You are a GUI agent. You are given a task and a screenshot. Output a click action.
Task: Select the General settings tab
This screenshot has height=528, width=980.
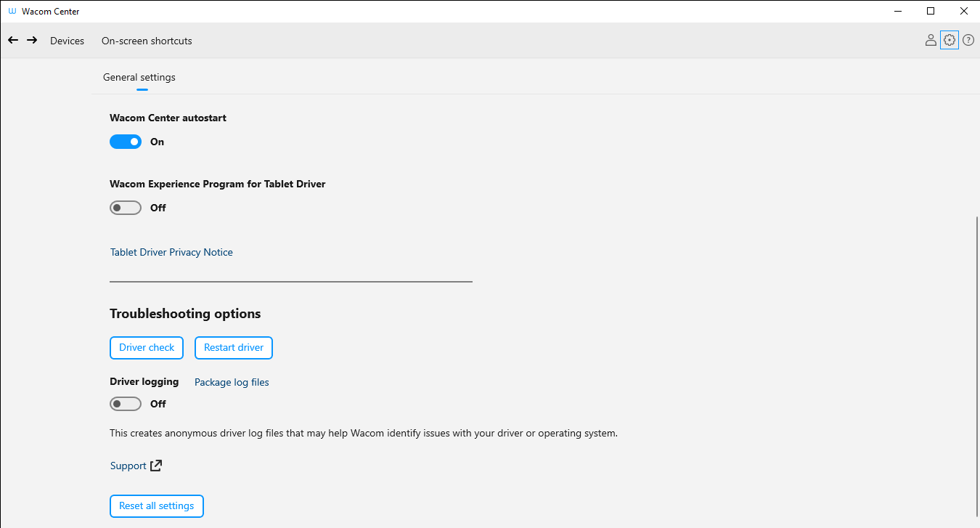pyautogui.click(x=139, y=78)
